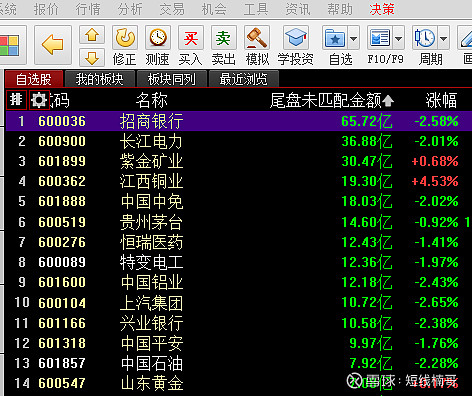Select the 中国平安 row
The image size is (472, 396).
(x=239, y=343)
